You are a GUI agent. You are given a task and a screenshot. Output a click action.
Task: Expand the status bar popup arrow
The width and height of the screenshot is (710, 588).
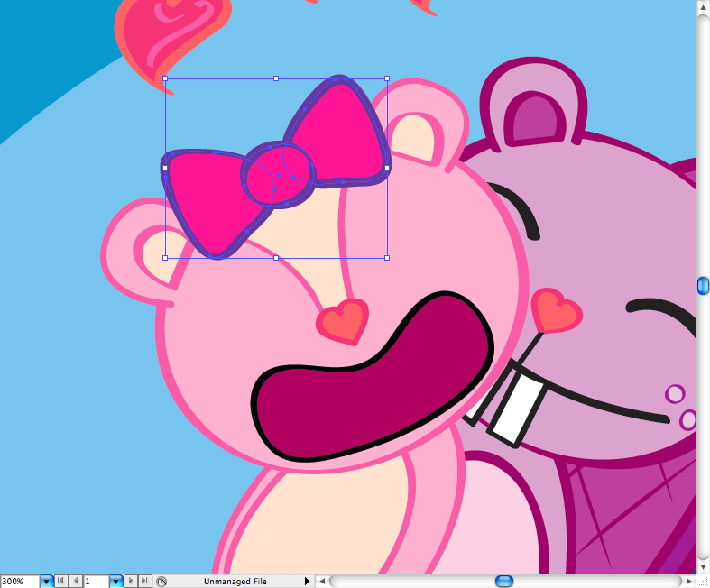tap(307, 582)
